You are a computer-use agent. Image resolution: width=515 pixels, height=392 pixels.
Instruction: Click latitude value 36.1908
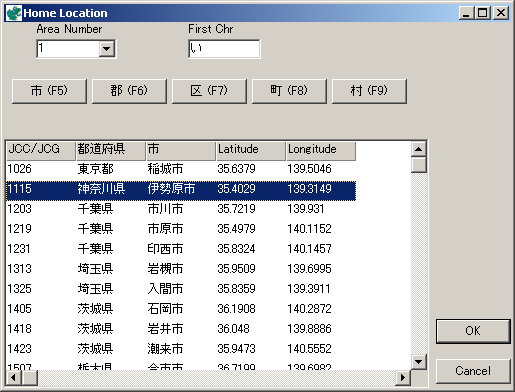pos(236,309)
